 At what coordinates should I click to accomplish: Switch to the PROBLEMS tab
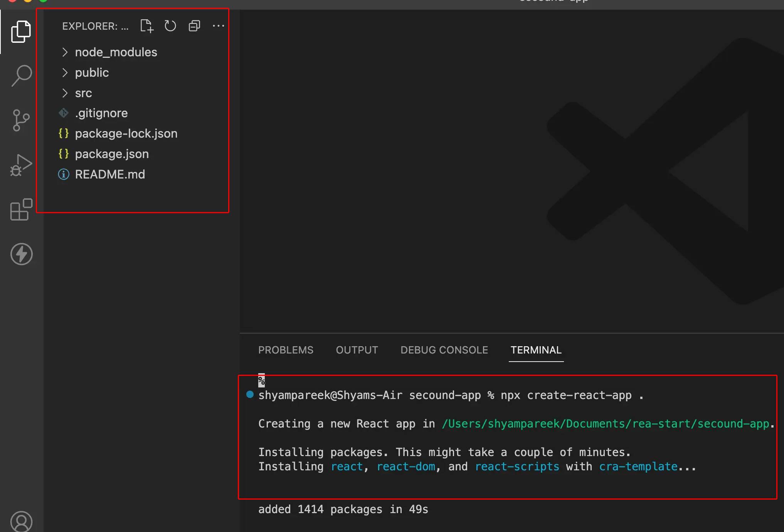(286, 350)
